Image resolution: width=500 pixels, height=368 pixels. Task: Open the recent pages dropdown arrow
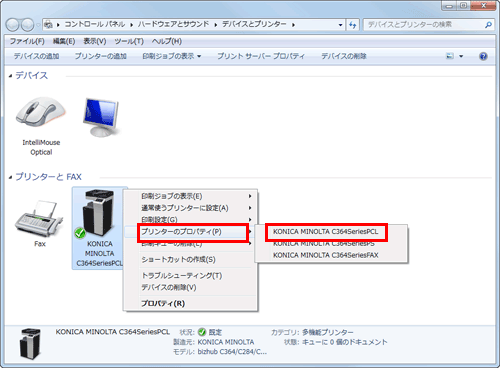pos(38,25)
